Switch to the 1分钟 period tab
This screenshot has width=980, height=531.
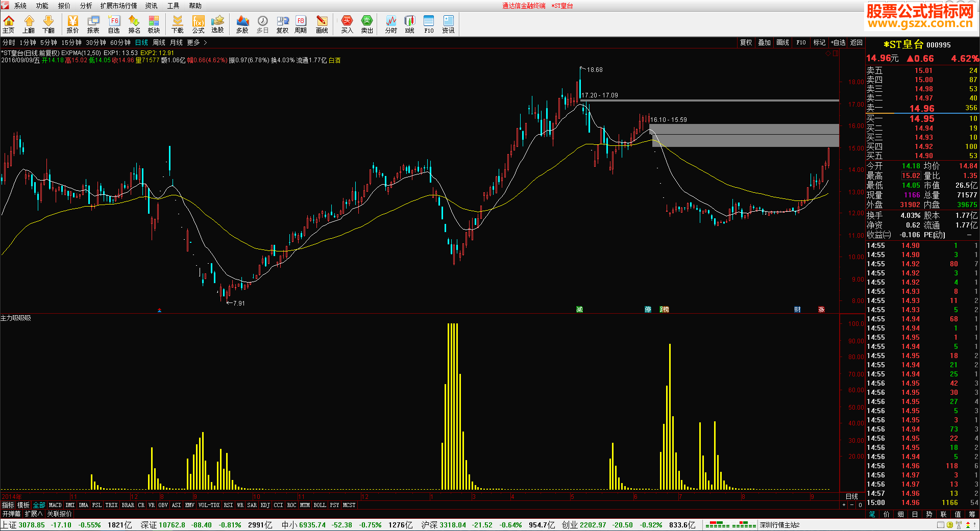[28, 43]
